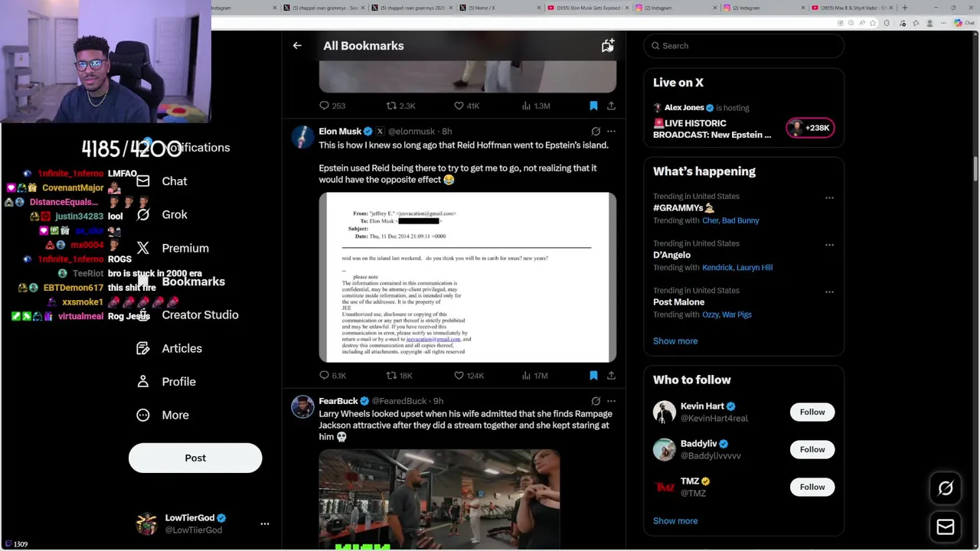Viewport: 980px width, 551px height.
Task: Show more under Who to follow
Action: [x=675, y=521]
